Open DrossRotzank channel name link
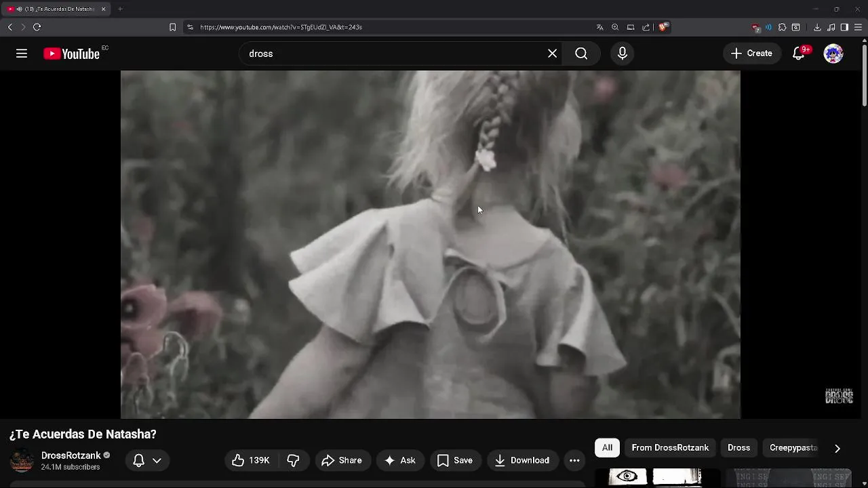Viewport: 868px width, 488px height. coord(71,455)
